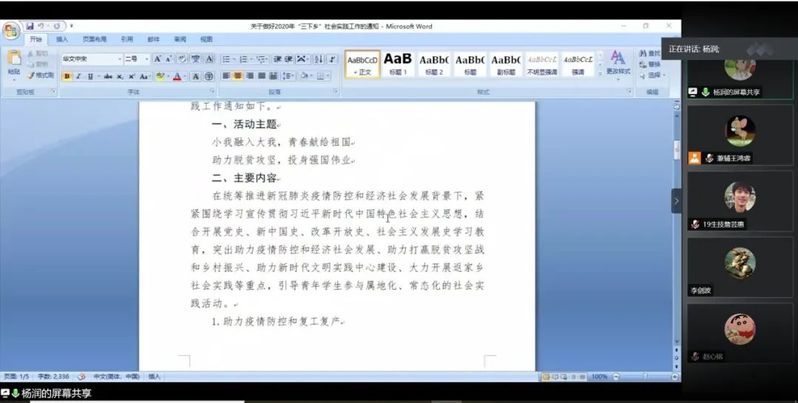Collapse the participants side panel arrow
The image size is (798, 403).
pos(677,200)
